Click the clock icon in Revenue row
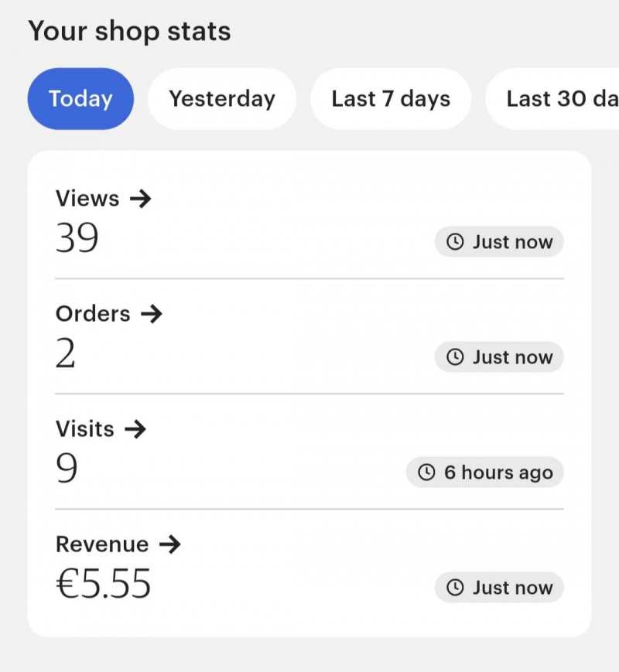 click(x=457, y=588)
